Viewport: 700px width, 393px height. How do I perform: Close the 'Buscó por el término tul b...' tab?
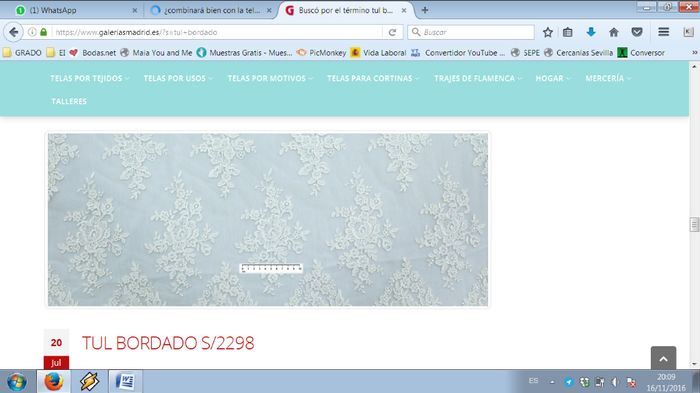pos(404,10)
